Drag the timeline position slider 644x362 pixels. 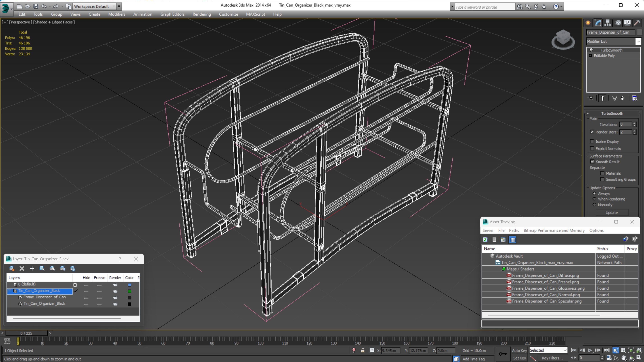(18, 341)
